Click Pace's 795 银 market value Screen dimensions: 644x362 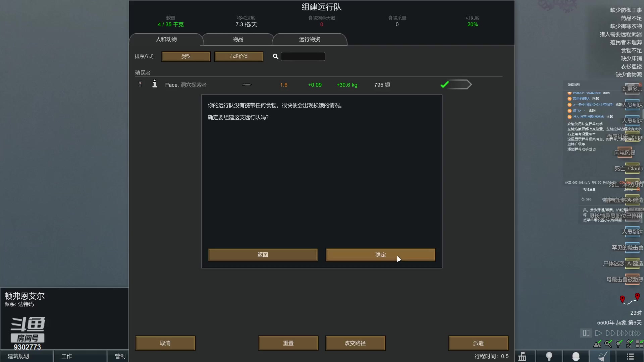point(382,85)
